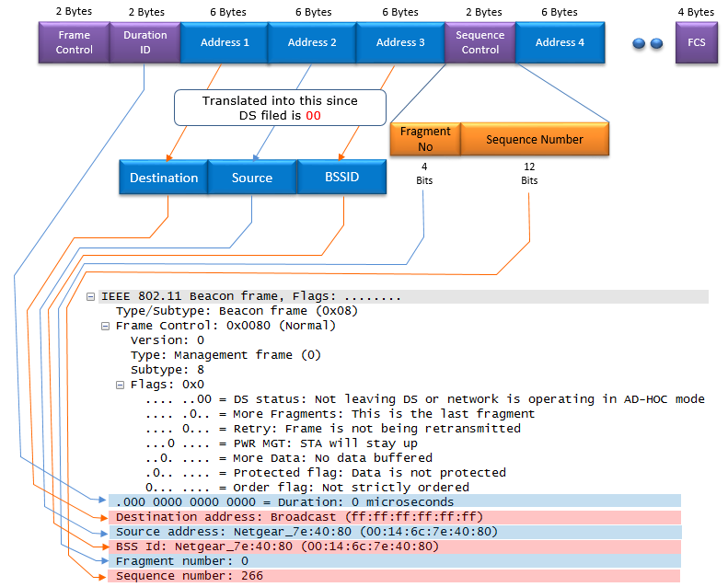
Task: Select the Frame Control field box
Action: click(x=75, y=42)
